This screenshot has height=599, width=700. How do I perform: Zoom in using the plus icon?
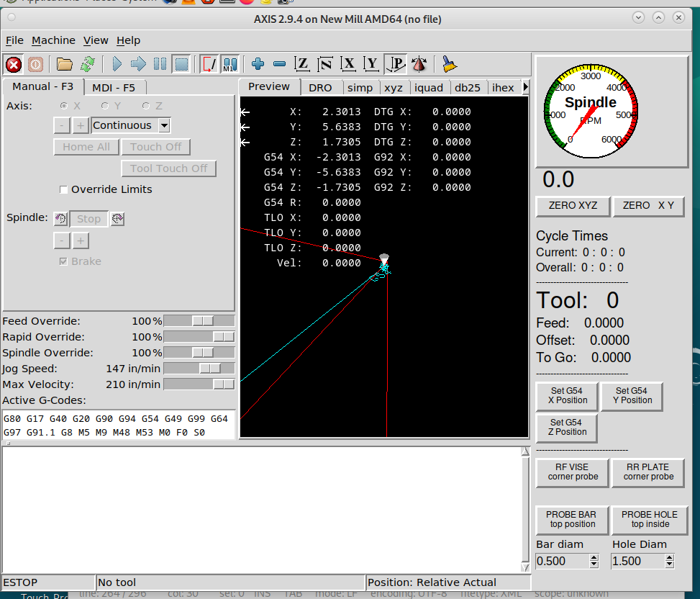tap(258, 65)
